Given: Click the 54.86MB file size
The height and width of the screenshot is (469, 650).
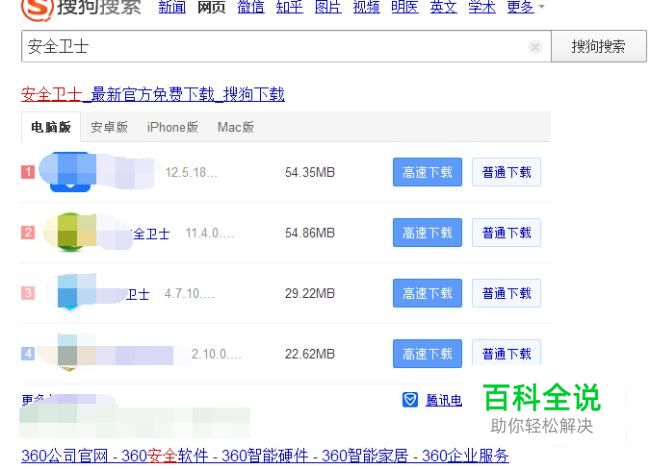Looking at the screenshot, I should click(x=310, y=233).
